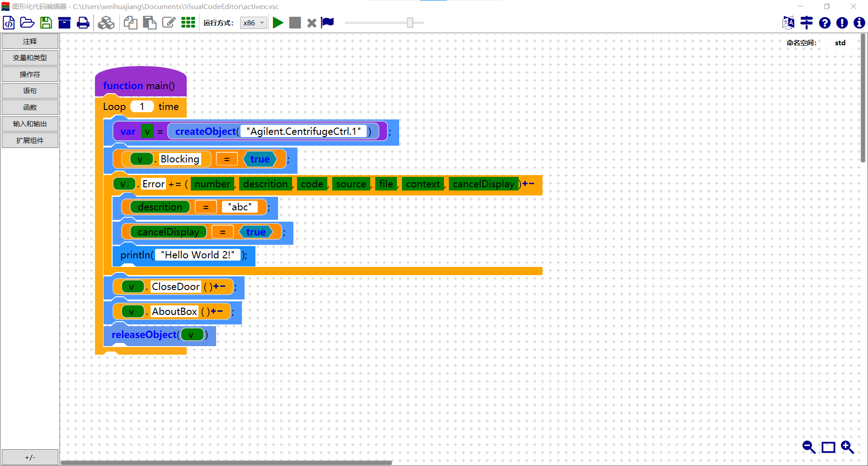Expand arguments with +- on AboutBox row

(x=217, y=311)
